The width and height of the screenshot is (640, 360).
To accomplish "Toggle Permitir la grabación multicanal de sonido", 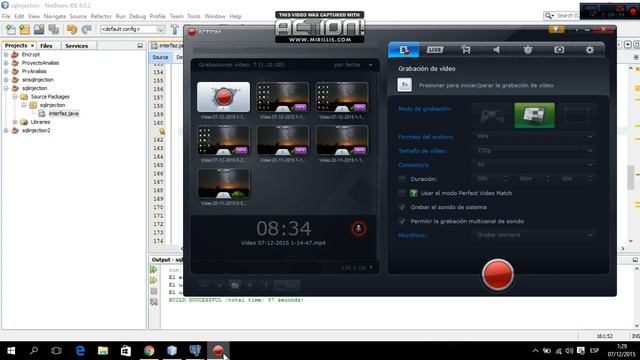I will [x=402, y=221].
